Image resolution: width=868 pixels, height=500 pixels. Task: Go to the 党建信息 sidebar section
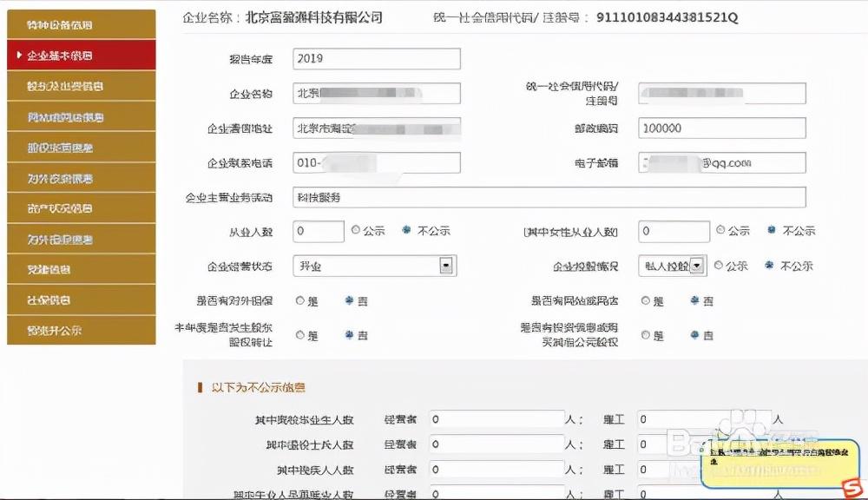pyautogui.click(x=82, y=270)
